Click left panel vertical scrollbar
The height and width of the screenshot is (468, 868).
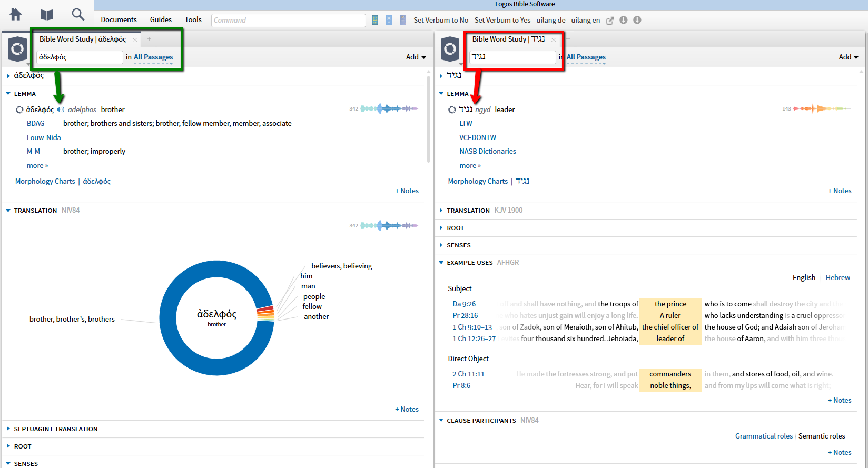(x=428, y=118)
